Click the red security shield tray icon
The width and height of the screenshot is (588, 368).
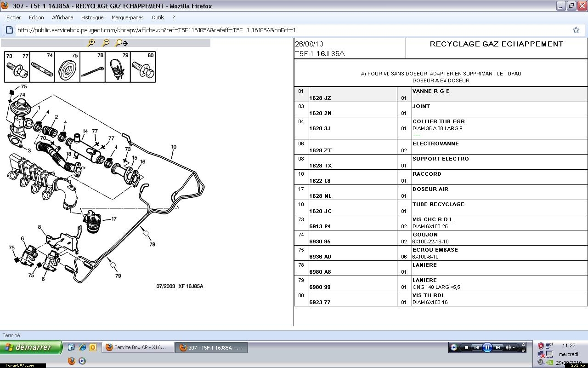[541, 345]
